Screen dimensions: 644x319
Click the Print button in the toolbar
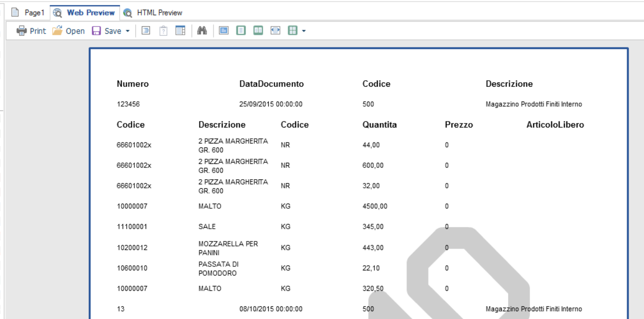31,31
